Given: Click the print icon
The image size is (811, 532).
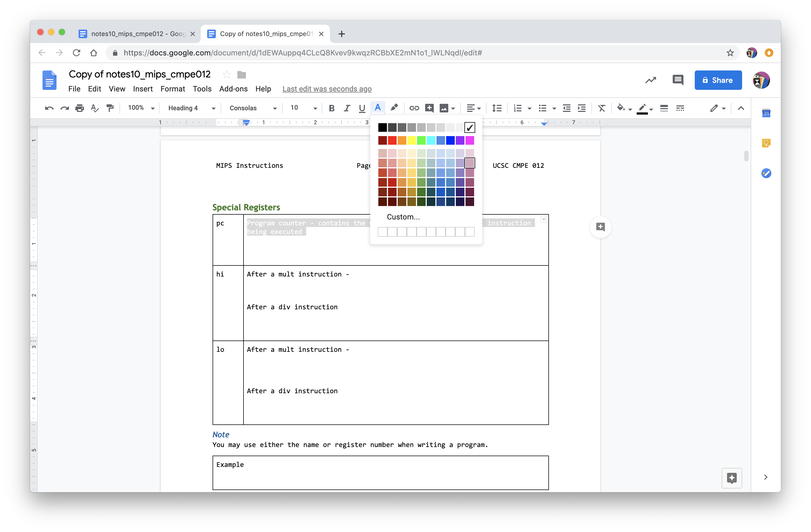Looking at the screenshot, I should (79, 108).
